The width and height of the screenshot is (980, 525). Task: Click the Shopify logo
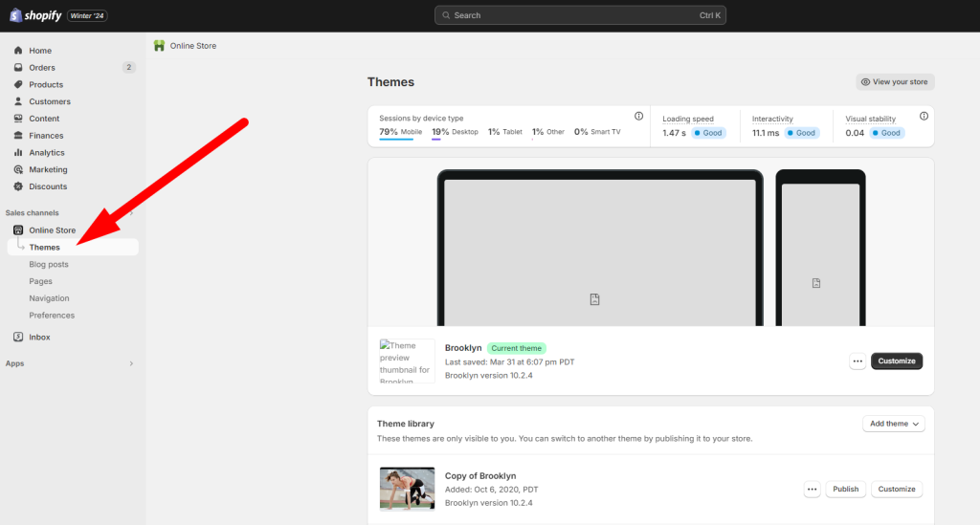[35, 15]
